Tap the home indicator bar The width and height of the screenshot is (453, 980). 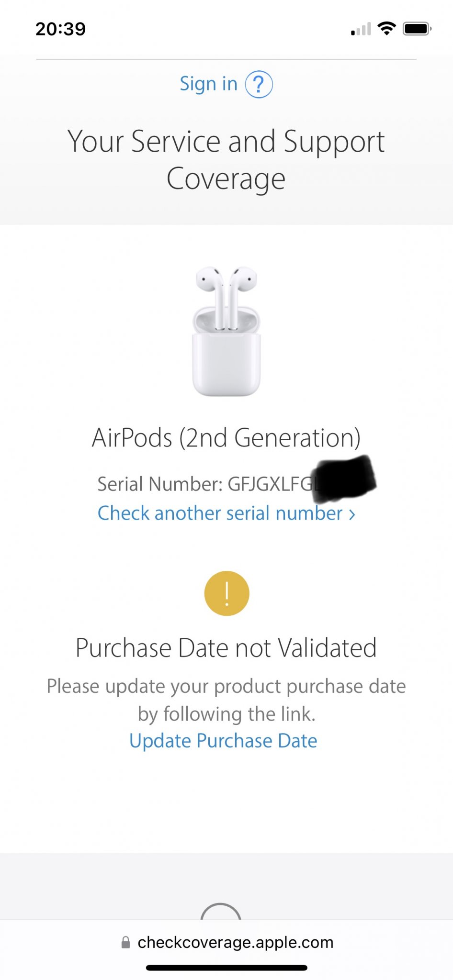click(x=226, y=968)
